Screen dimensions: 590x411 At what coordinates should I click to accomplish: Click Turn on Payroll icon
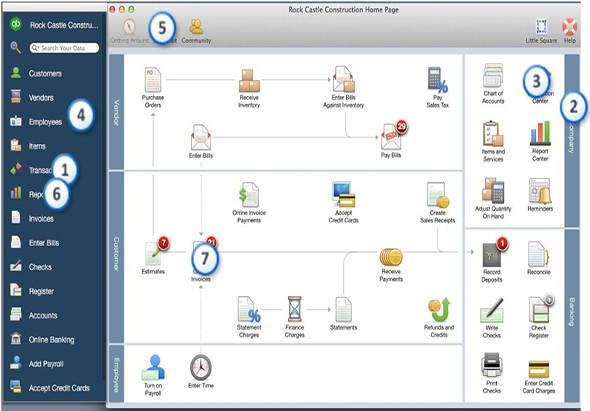(x=153, y=367)
